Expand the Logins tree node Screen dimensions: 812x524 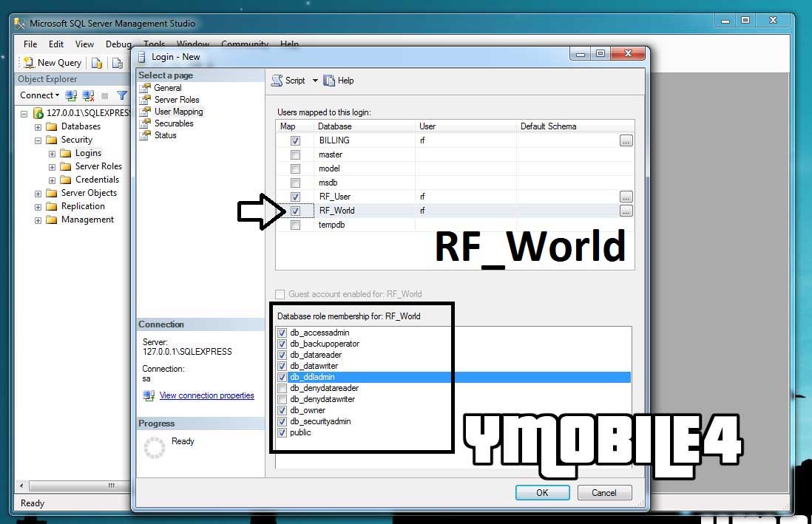pyautogui.click(x=52, y=154)
